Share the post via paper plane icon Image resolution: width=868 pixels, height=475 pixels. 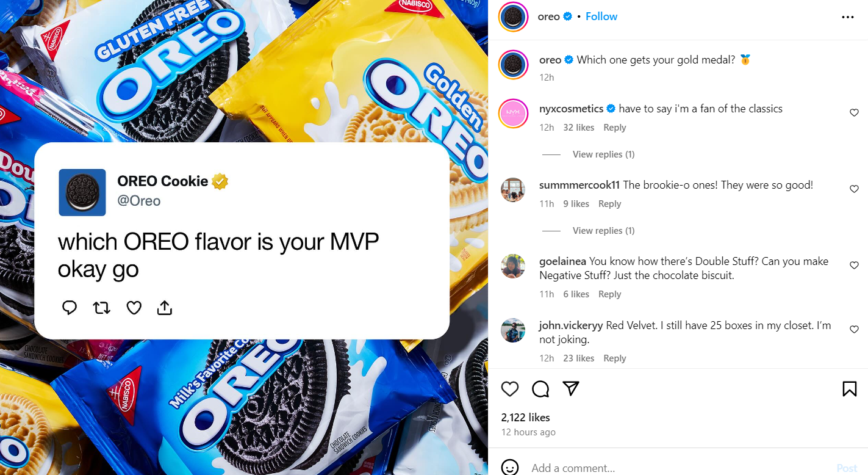point(571,389)
